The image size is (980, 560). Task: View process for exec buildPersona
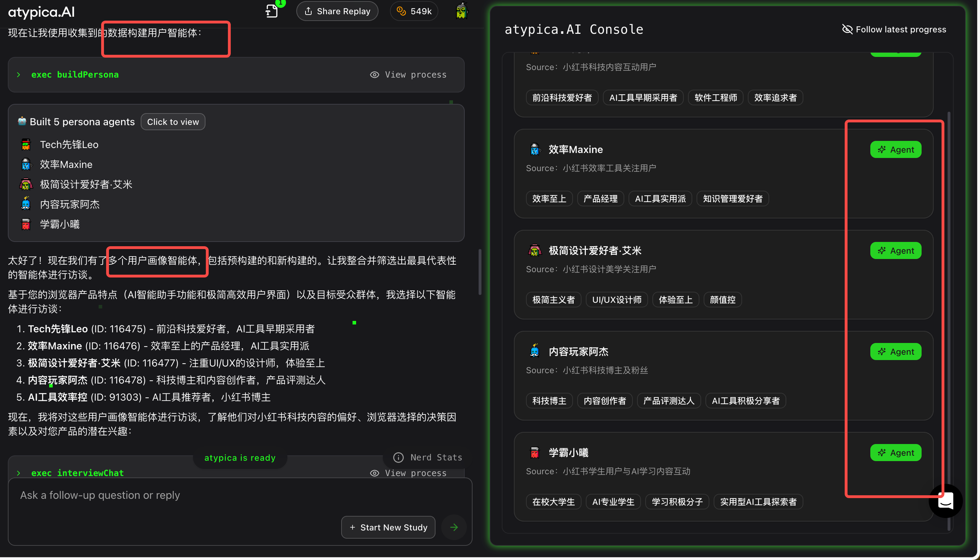[408, 75]
